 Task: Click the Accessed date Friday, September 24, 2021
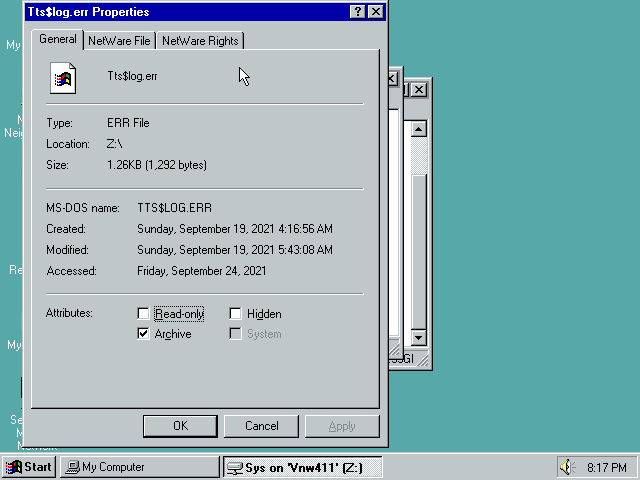(202, 271)
